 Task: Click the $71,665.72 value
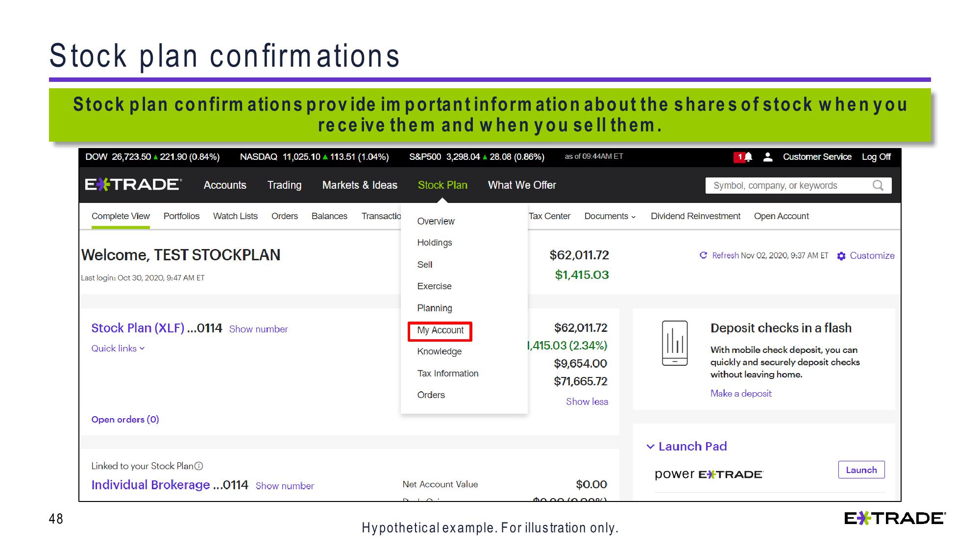pos(581,381)
